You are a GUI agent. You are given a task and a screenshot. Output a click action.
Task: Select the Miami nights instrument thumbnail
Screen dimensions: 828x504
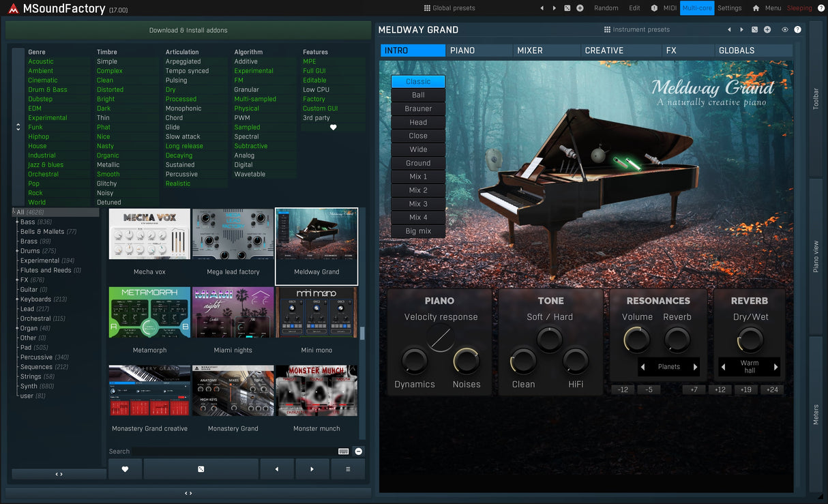click(233, 312)
